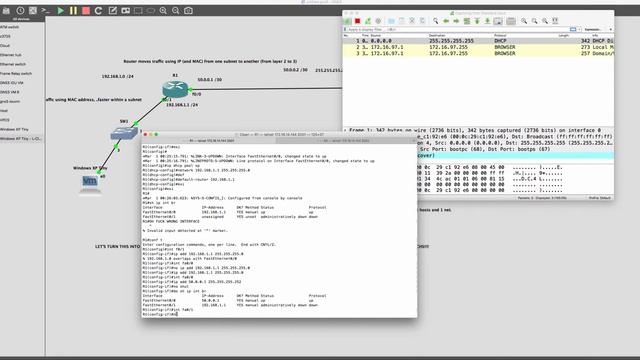The height and width of the screenshot is (360, 640).
Task: Select Frame Relay switch in device list
Action: pos(16,73)
